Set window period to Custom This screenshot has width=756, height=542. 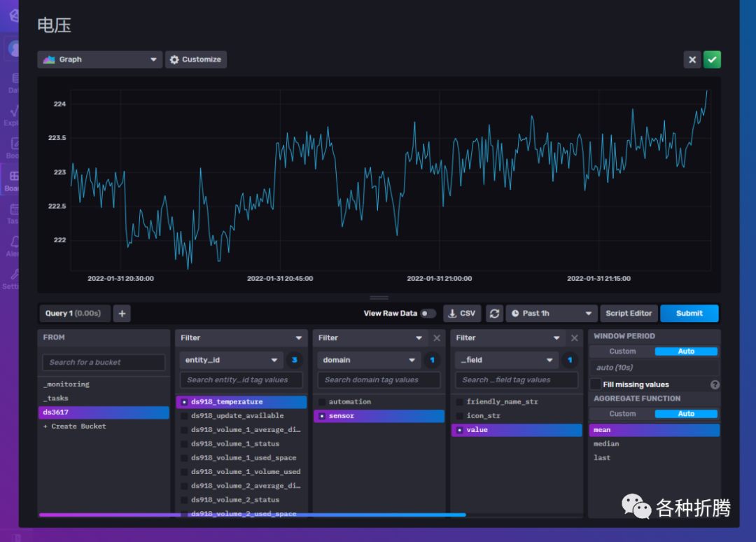(x=622, y=352)
